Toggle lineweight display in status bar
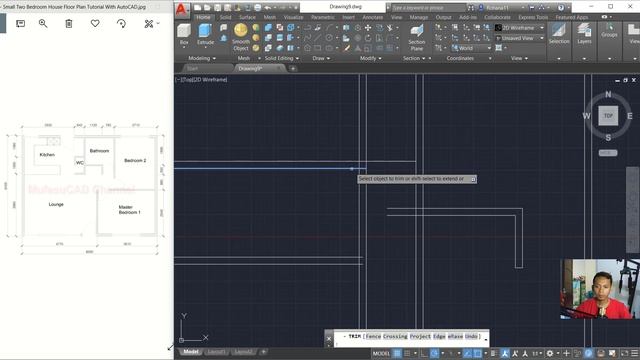 tap(494, 353)
